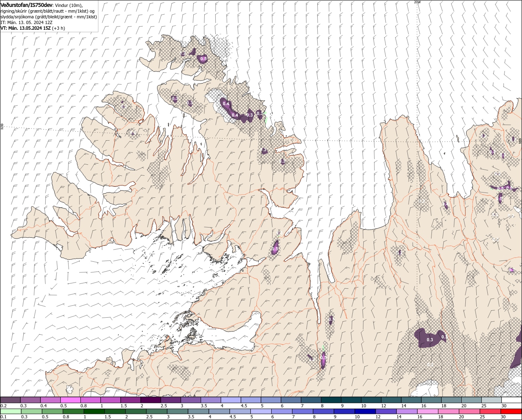Select the darkest green 1 rain scale swatch
The height and width of the screenshot is (420, 522).
coord(94,411)
